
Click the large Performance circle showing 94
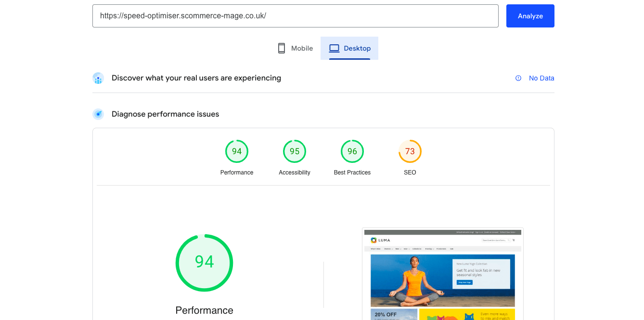204,263
